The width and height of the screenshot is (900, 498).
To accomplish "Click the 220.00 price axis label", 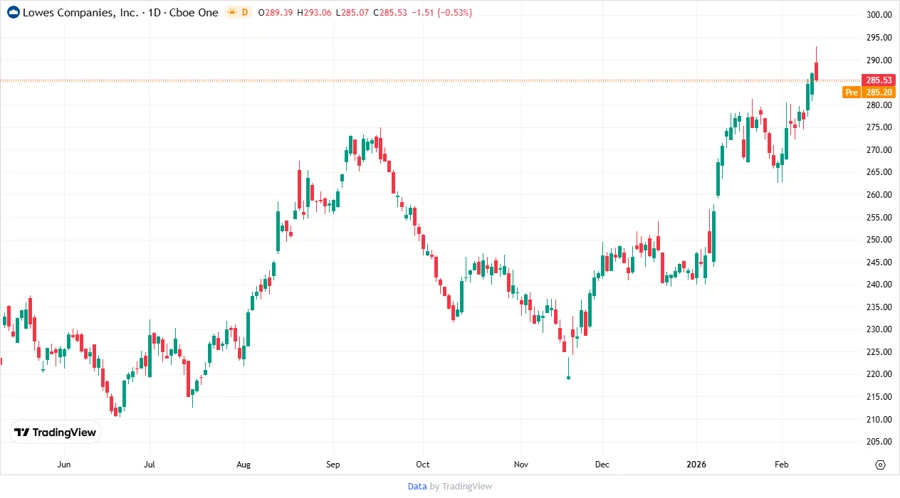I will [879, 374].
